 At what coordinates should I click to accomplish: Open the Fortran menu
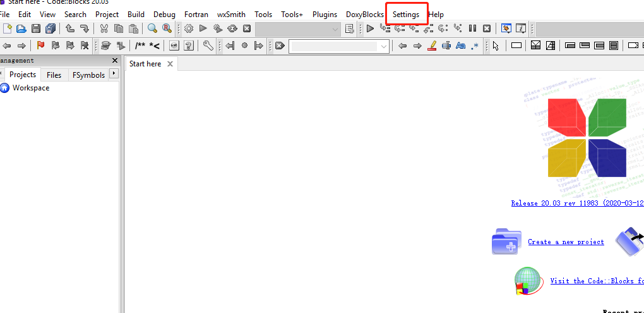point(196,15)
